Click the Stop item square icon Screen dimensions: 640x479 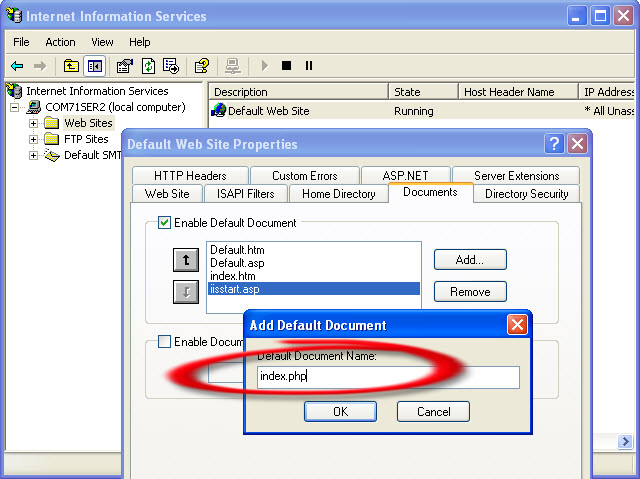[x=287, y=66]
